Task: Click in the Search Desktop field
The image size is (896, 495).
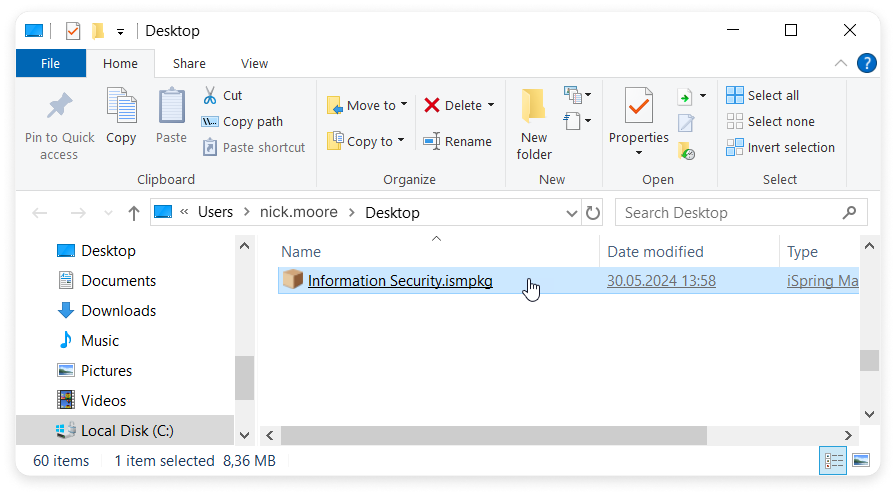Action: (x=731, y=213)
